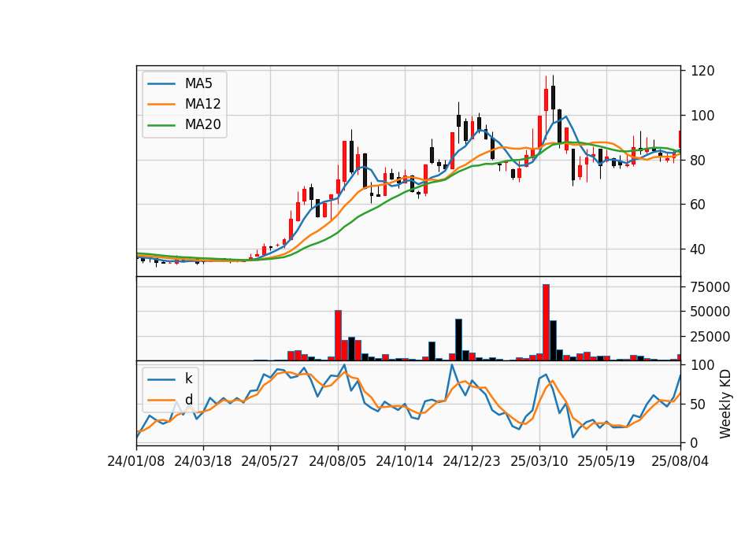Click the Weekly KD axis title
756x543 pixels.
pos(725,404)
